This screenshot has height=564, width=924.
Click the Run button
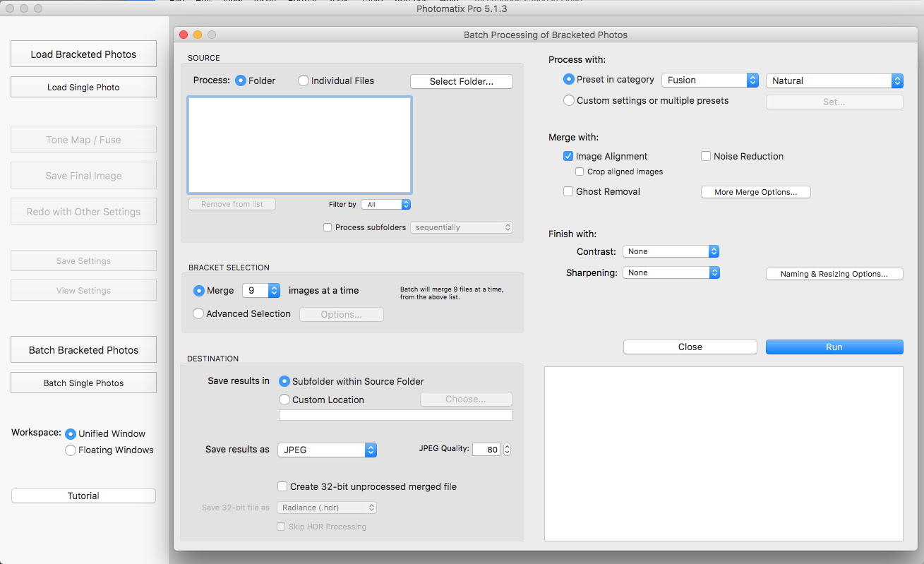(834, 347)
